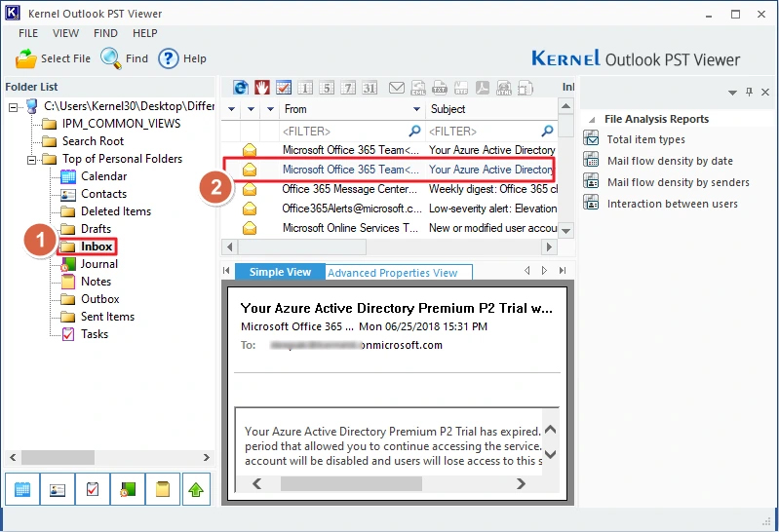Select Office 365 Message Center weekly digest email

pyautogui.click(x=390, y=189)
